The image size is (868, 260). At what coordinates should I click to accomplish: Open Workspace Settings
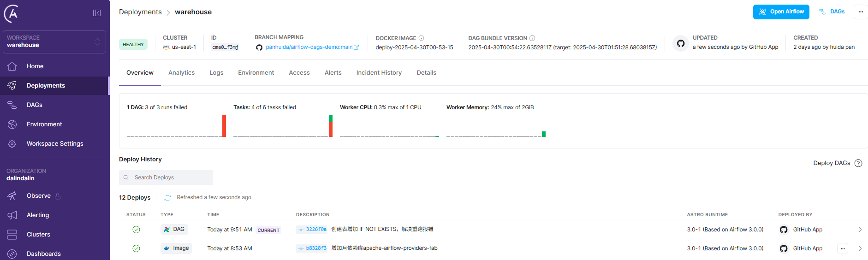[55, 144]
